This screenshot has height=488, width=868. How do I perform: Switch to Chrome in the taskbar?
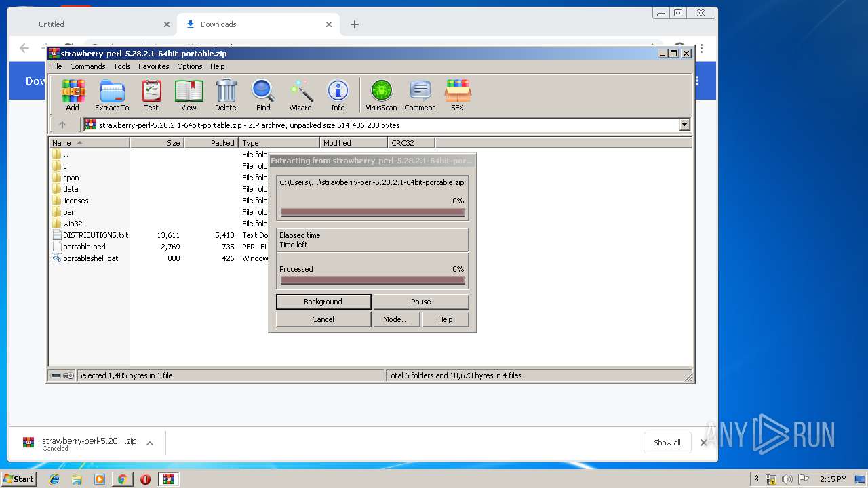point(122,479)
